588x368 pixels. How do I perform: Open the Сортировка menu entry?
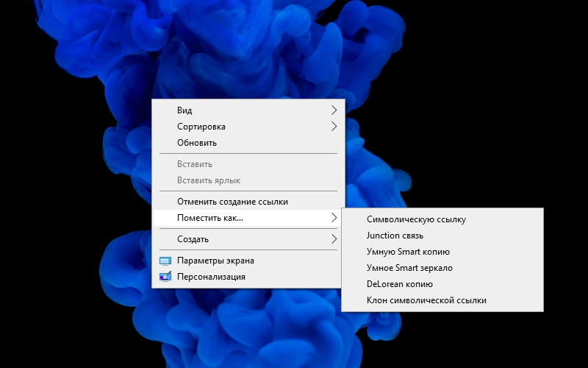point(248,127)
